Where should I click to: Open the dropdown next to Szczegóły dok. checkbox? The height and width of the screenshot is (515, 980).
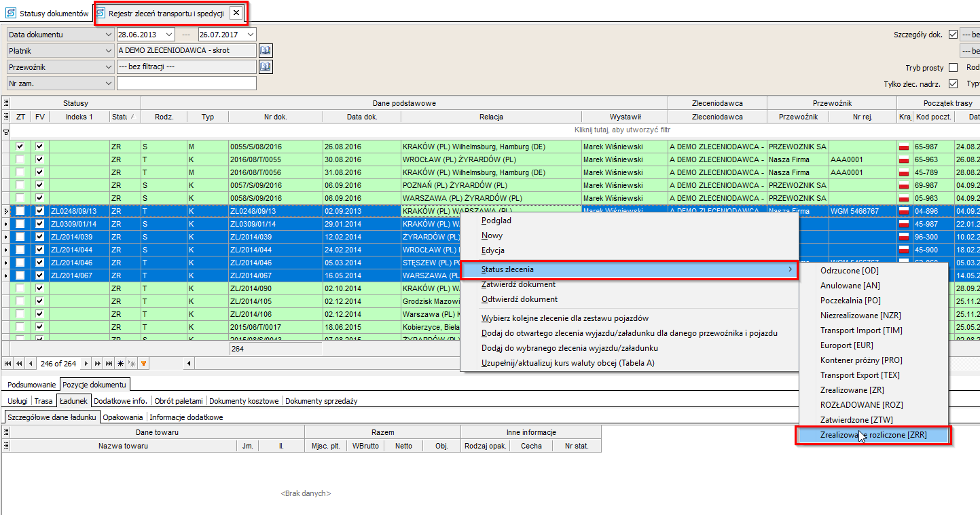coord(970,35)
